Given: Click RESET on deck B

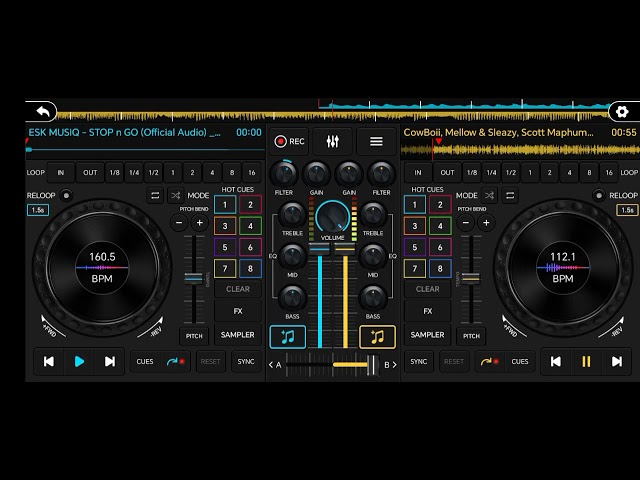Looking at the screenshot, I should pos(453,361).
